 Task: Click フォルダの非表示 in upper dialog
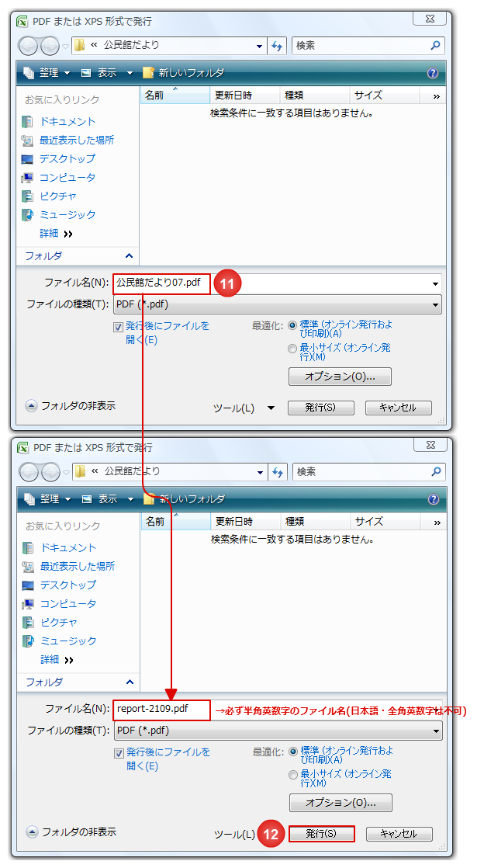(x=71, y=406)
